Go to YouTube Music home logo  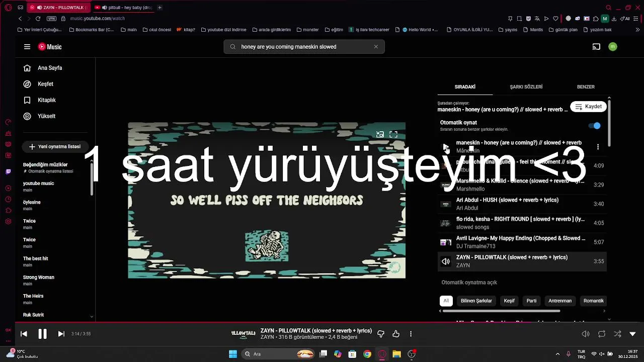pos(50,47)
